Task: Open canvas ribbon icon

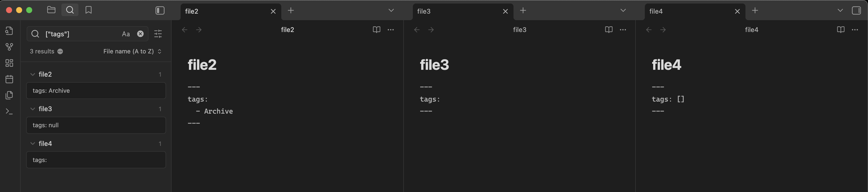Action: [x=10, y=63]
